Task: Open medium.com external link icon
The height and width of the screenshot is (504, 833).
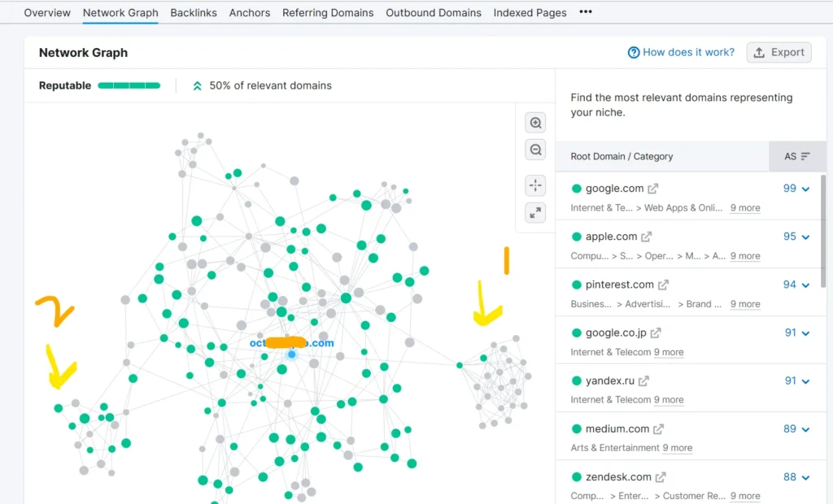Action: coord(659,429)
